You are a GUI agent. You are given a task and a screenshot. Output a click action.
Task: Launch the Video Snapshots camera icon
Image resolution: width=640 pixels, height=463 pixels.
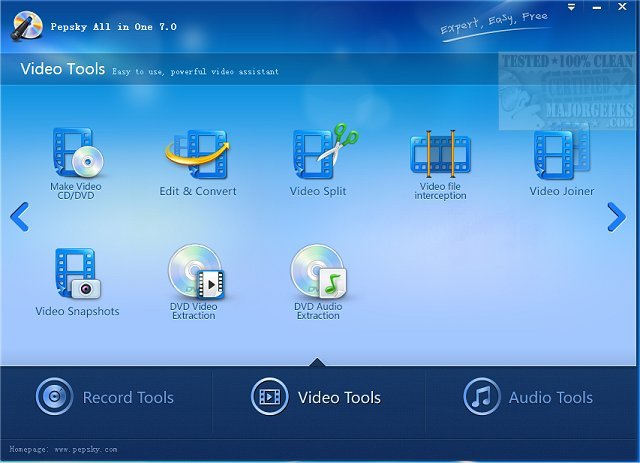[78, 273]
